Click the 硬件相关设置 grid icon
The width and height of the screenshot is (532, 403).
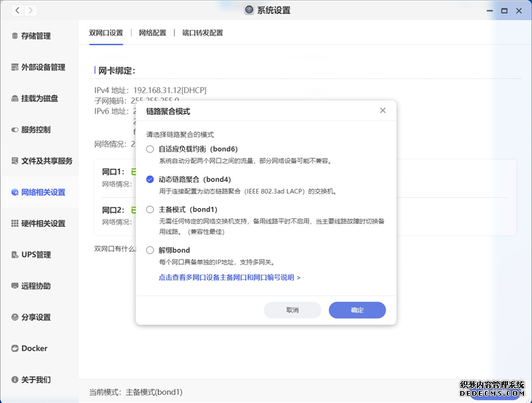coord(15,223)
